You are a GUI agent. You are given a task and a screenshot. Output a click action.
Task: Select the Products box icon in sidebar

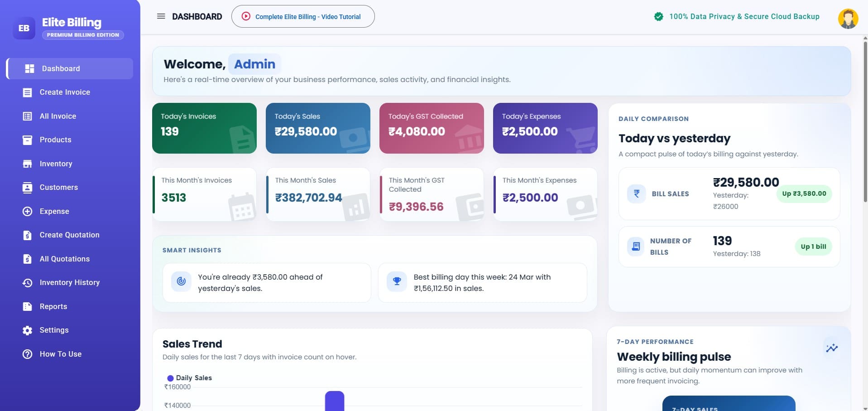[x=28, y=140]
